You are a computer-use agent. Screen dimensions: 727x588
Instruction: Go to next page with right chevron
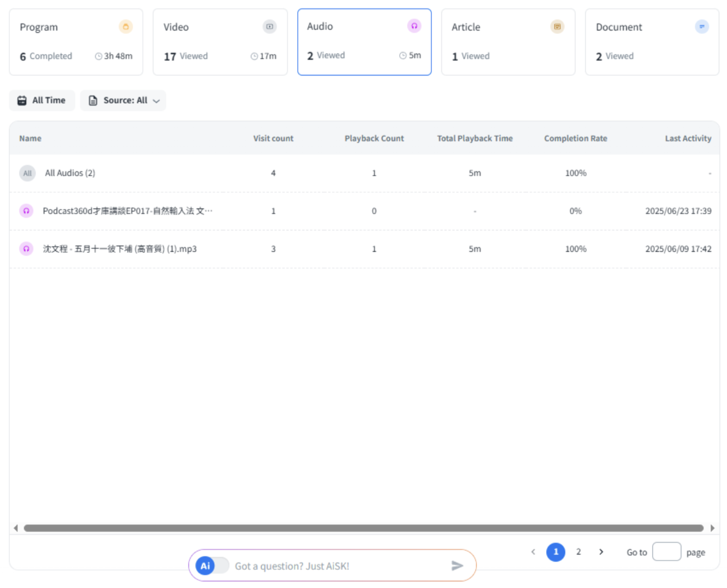[x=601, y=552]
